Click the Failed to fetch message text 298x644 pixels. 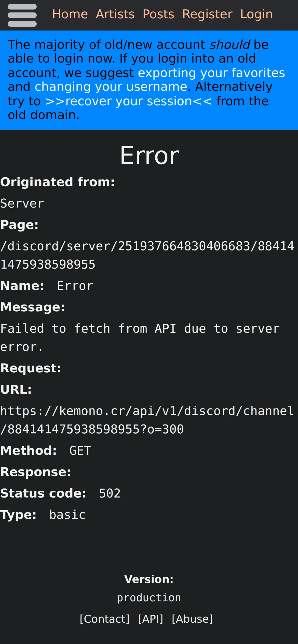pyautogui.click(x=140, y=338)
